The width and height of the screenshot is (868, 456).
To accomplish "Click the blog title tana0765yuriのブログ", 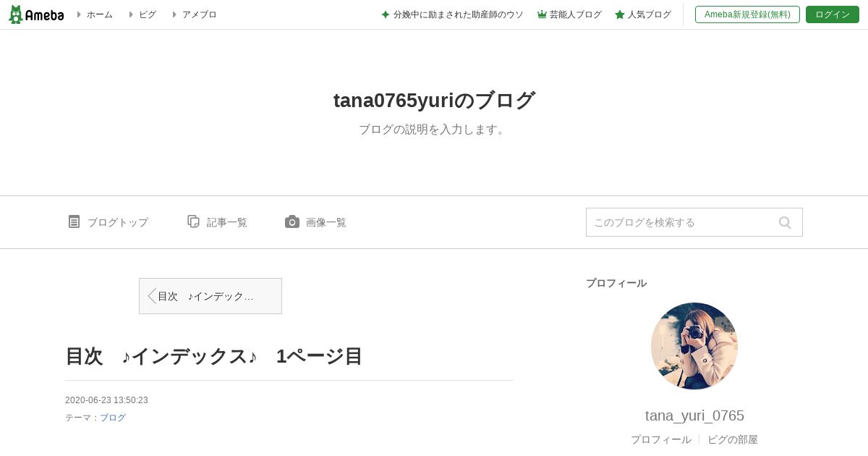I will pyautogui.click(x=434, y=100).
